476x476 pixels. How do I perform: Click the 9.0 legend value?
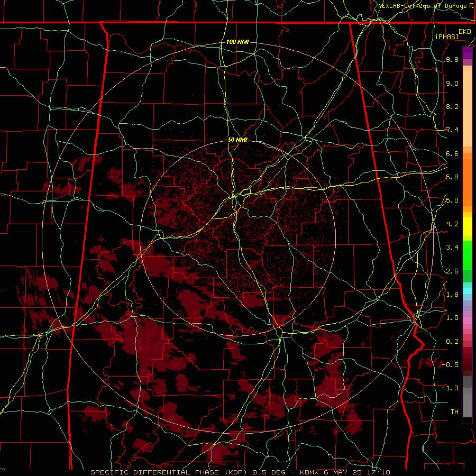[x=452, y=84]
